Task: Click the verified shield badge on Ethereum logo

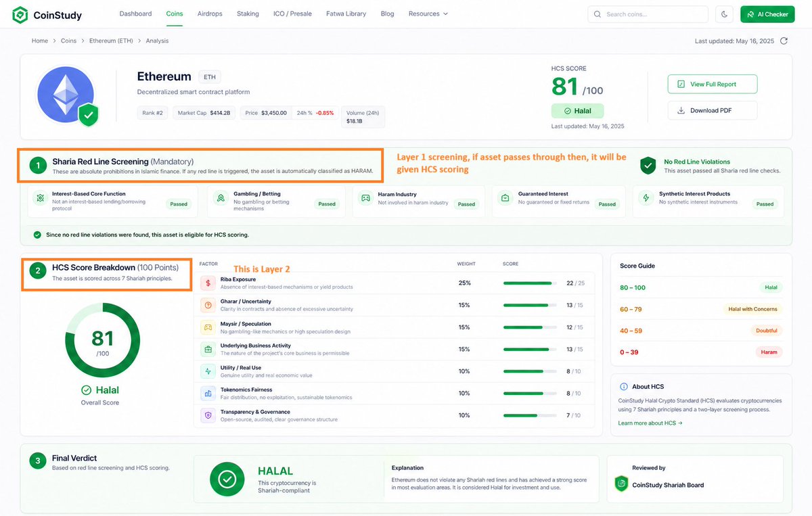Action: click(88, 116)
